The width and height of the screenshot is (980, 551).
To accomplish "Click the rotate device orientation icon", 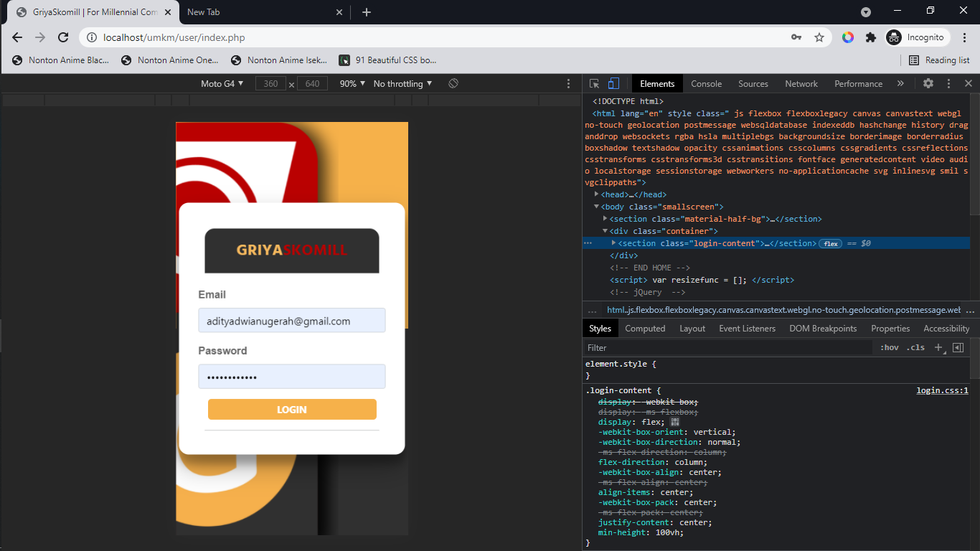I will click(453, 84).
